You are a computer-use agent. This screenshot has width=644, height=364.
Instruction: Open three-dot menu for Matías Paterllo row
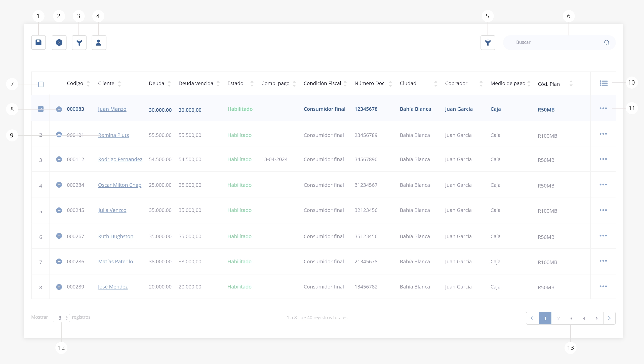pos(603,261)
